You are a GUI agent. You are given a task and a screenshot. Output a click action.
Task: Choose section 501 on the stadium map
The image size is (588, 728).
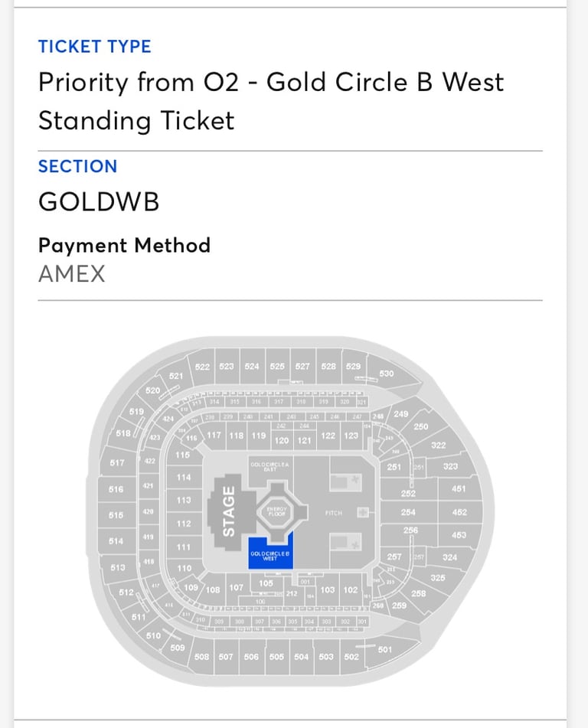385,650
